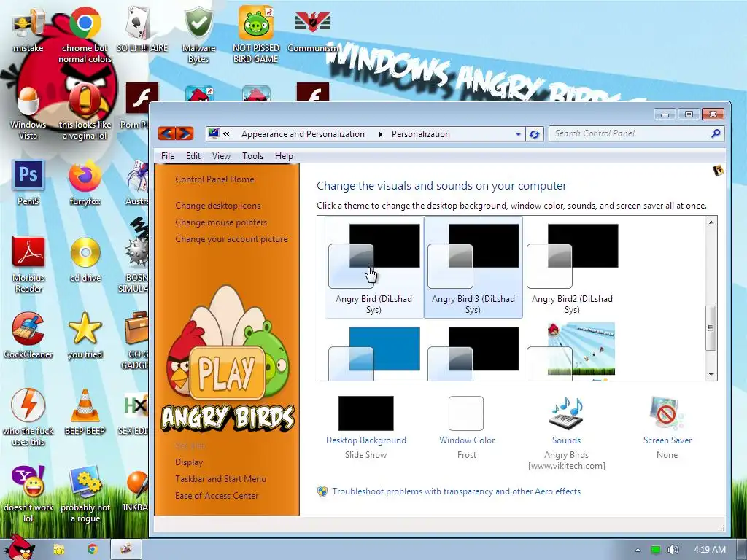Click the volume speaker tray icon

(673, 550)
